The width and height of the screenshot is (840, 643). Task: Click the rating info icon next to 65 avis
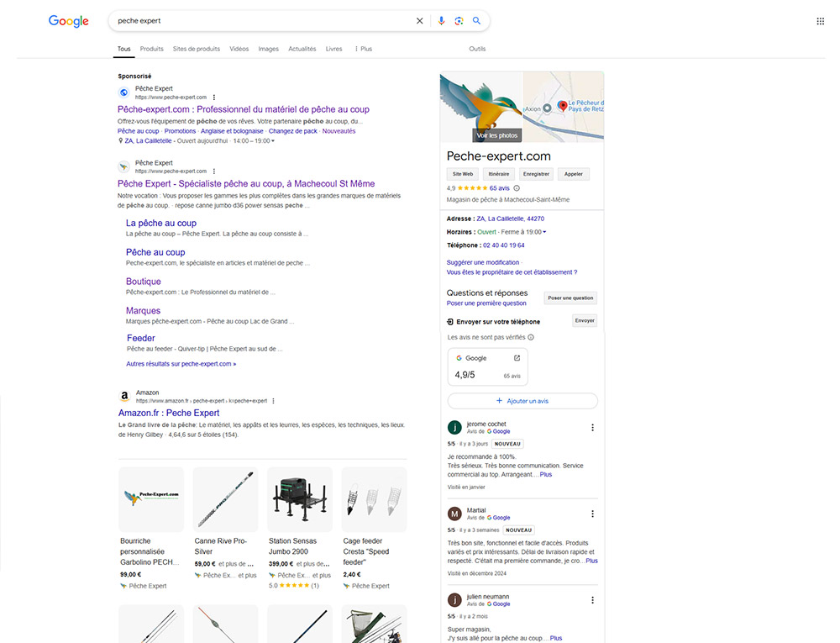517,188
